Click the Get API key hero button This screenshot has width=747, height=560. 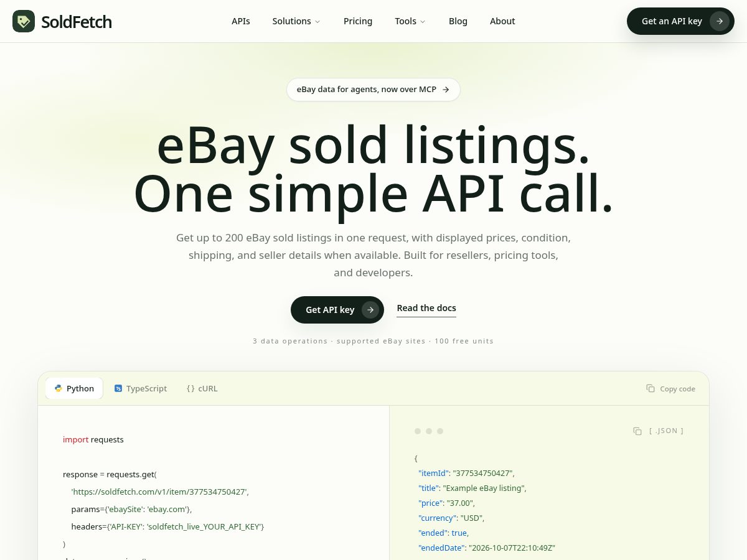337,310
